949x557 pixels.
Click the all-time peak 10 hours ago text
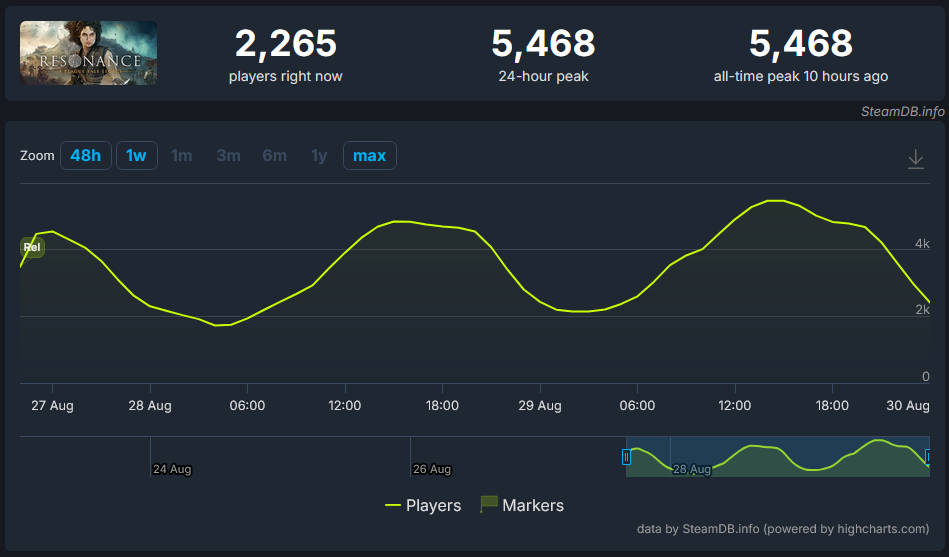pyautogui.click(x=801, y=76)
